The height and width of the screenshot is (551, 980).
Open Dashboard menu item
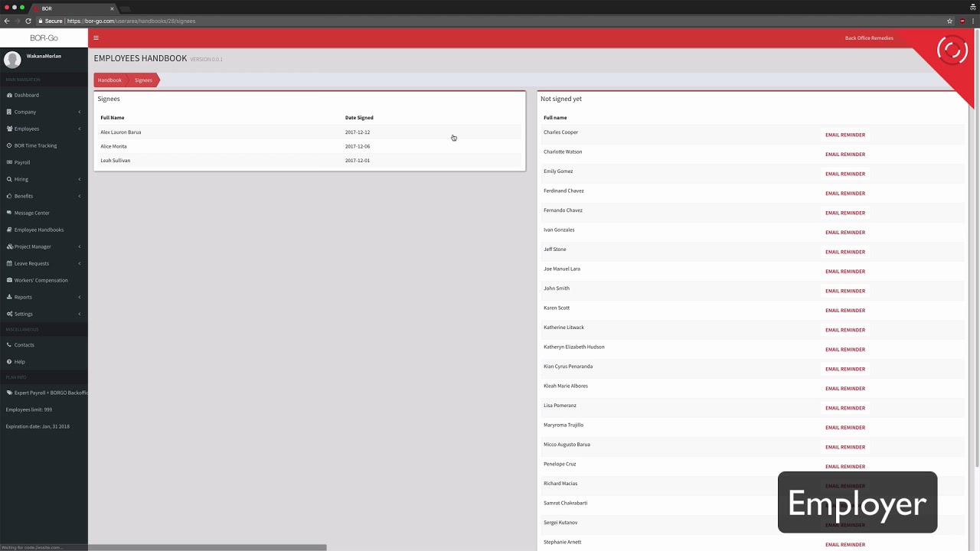44,95
